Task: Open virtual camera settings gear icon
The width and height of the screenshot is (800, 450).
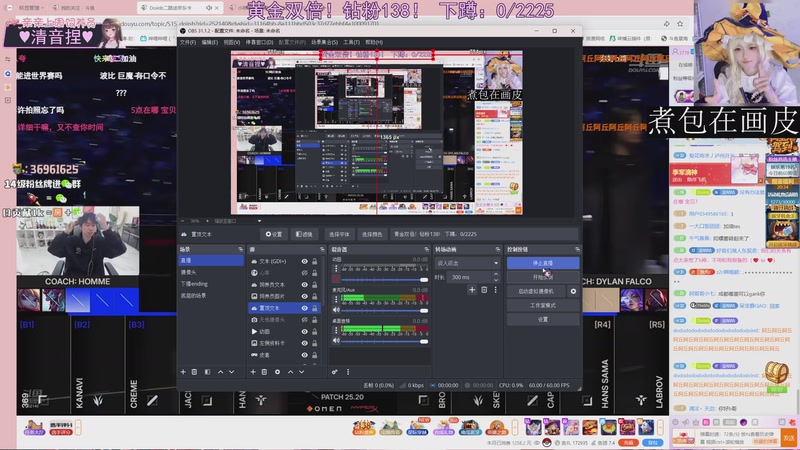Action: click(x=573, y=291)
